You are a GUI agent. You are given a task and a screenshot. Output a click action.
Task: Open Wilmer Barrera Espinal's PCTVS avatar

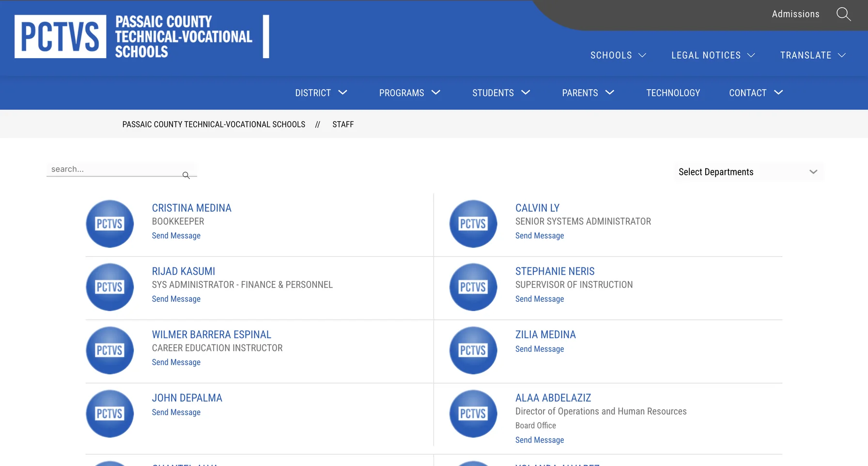click(x=110, y=350)
